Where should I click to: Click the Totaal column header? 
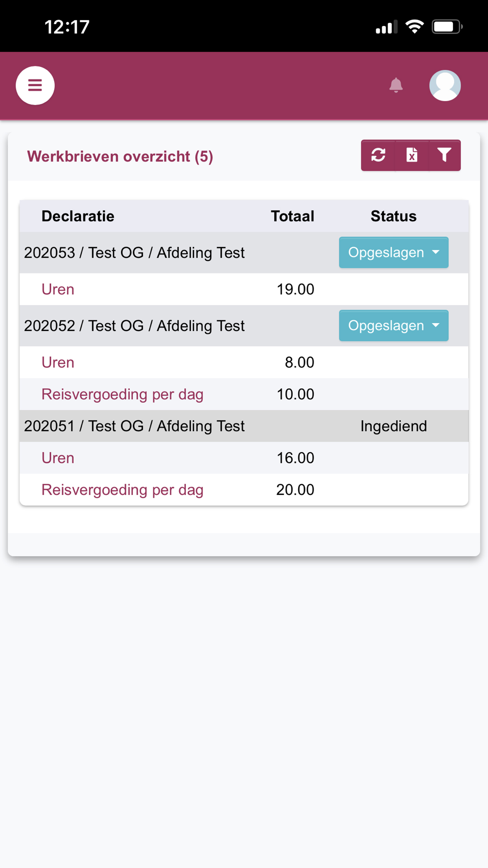click(292, 216)
